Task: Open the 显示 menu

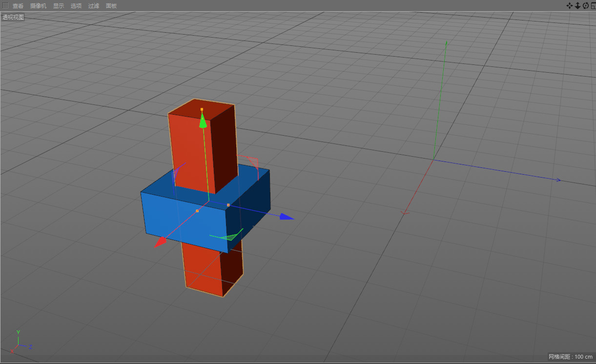Action: point(59,6)
